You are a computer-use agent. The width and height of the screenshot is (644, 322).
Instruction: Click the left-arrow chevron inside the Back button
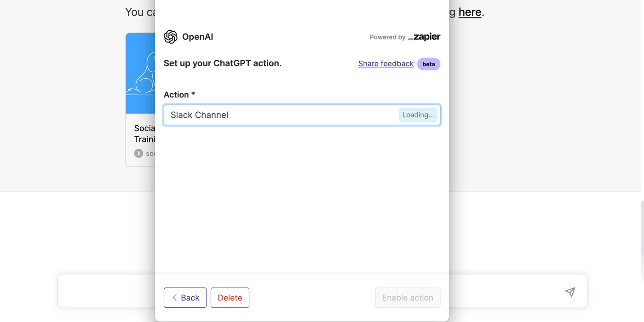click(174, 298)
